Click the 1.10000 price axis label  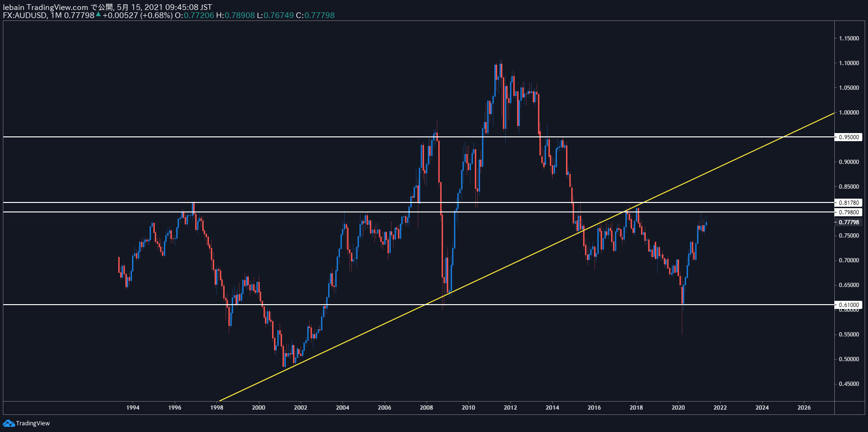coord(849,63)
